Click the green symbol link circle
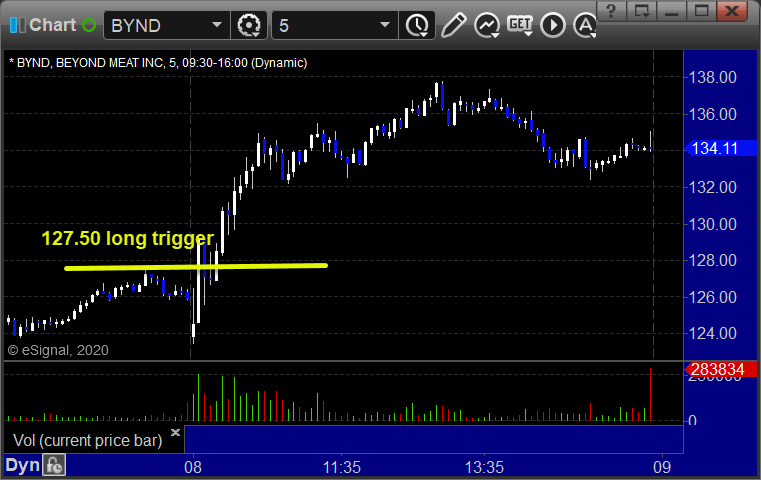The image size is (761, 480). (x=89, y=25)
